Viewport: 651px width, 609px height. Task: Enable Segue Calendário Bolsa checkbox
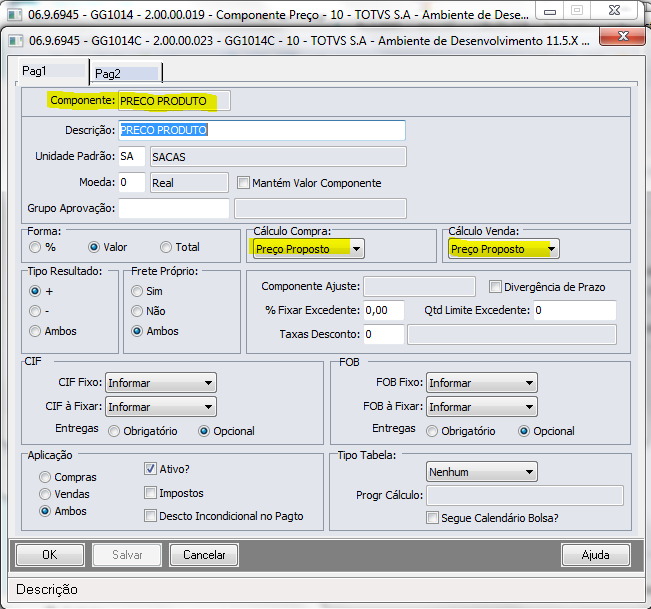(x=433, y=518)
